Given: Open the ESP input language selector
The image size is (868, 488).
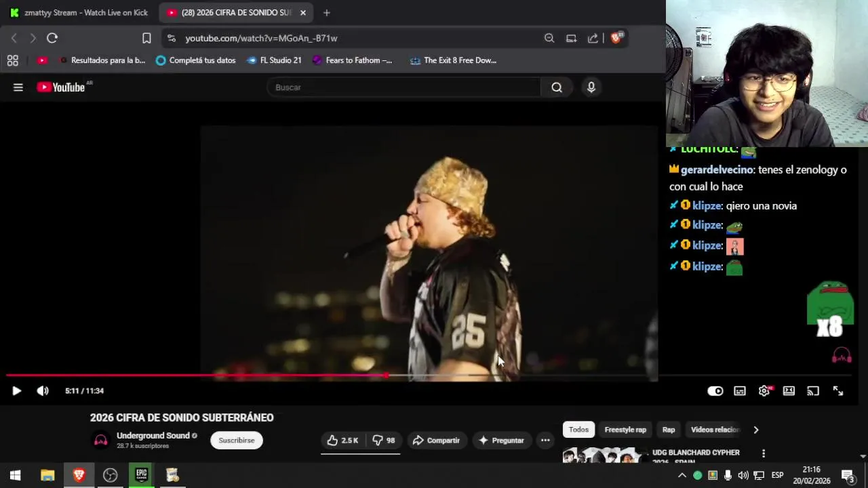Looking at the screenshot, I should (x=777, y=475).
